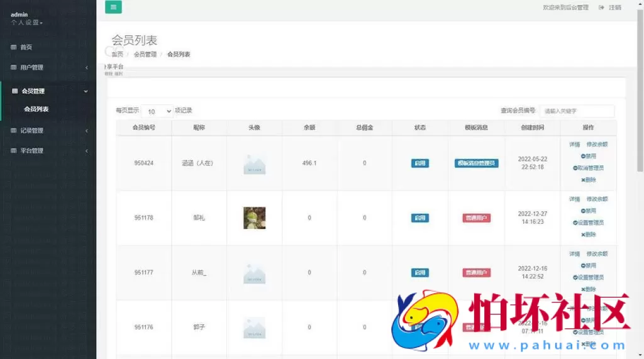Image resolution: width=644 pixels, height=359 pixels.
Task: Click the 禁用 action for member 951177
Action: coord(589,266)
